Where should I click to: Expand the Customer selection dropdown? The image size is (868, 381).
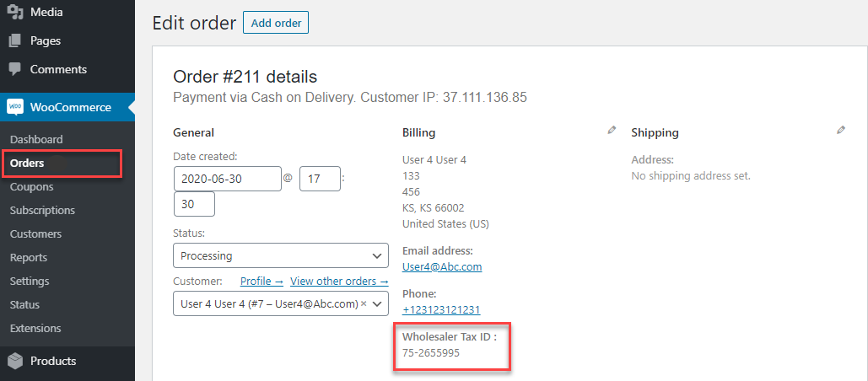pyautogui.click(x=377, y=303)
